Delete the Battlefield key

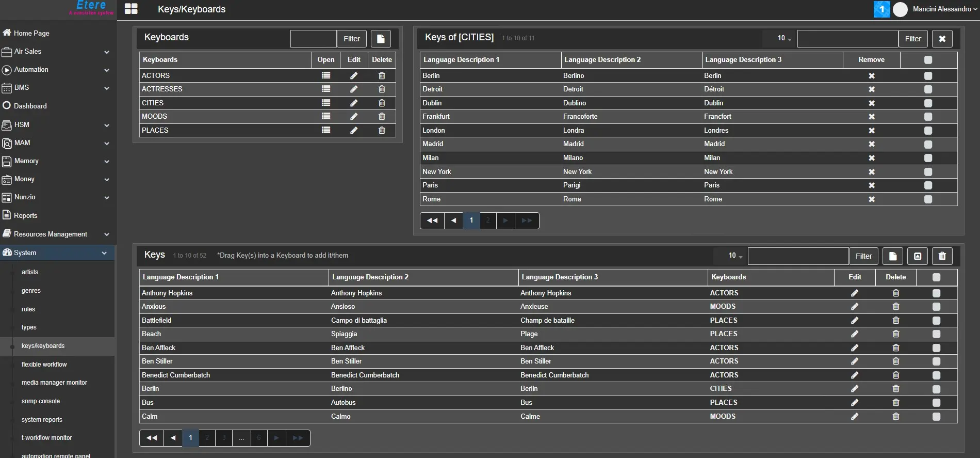(895, 321)
